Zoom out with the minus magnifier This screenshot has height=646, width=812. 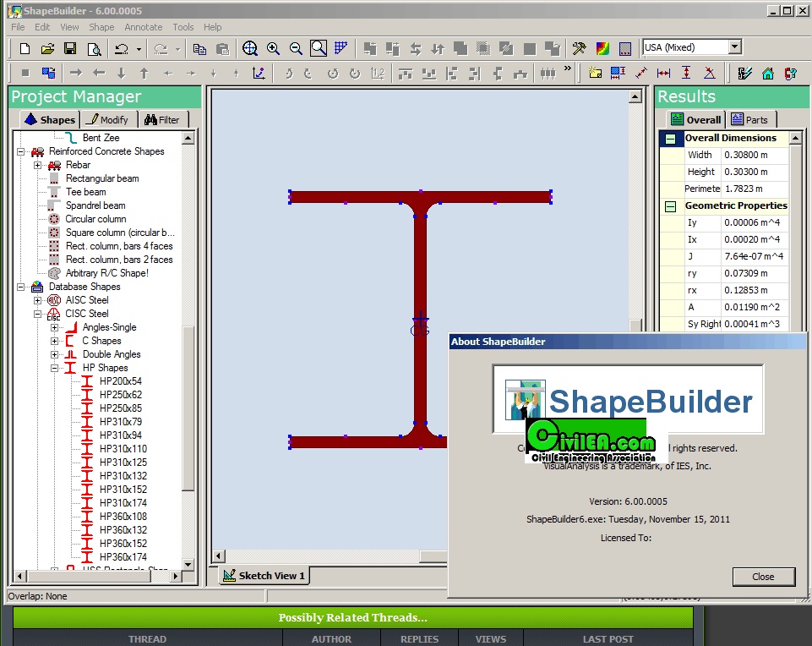click(296, 49)
